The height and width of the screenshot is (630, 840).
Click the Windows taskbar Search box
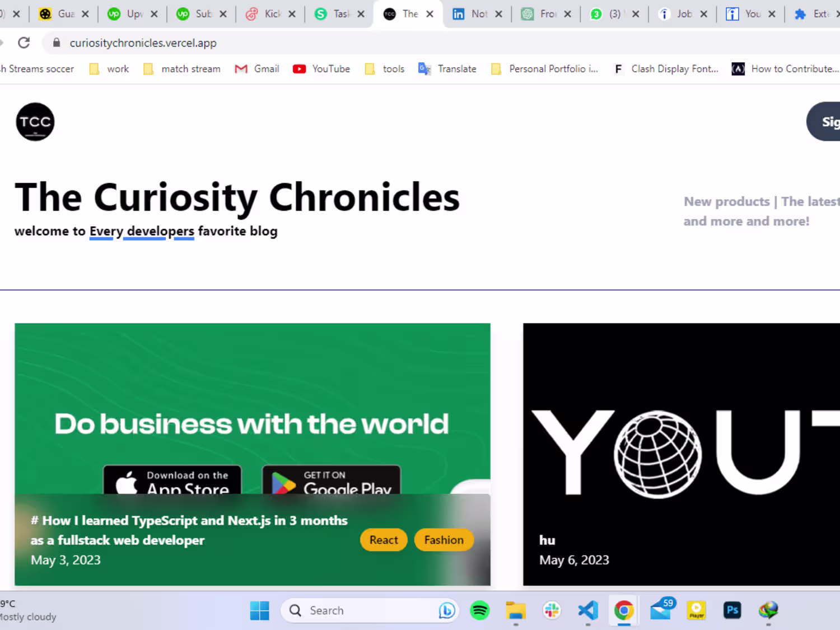pyautogui.click(x=370, y=610)
